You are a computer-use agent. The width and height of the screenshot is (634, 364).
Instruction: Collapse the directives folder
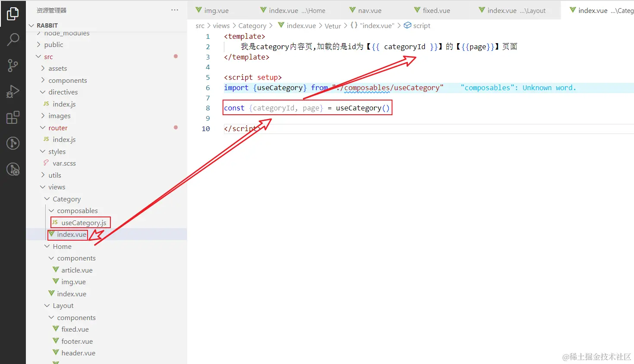(x=43, y=92)
